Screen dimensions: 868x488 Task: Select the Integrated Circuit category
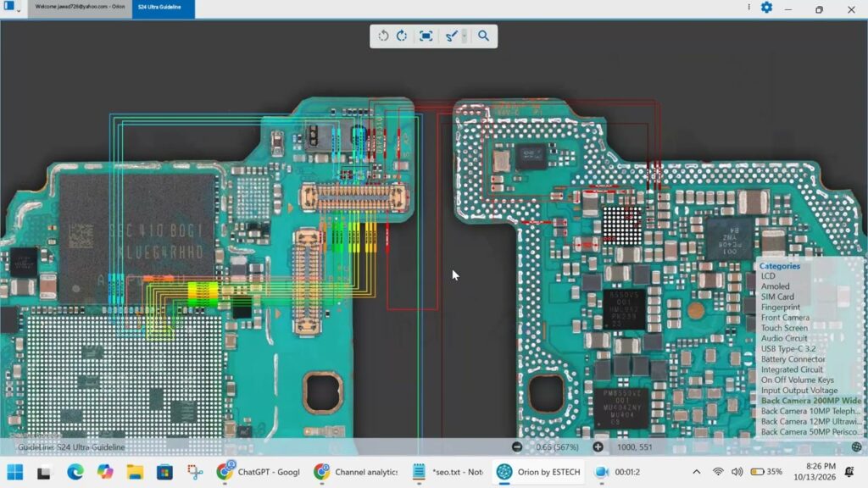[792, 369]
